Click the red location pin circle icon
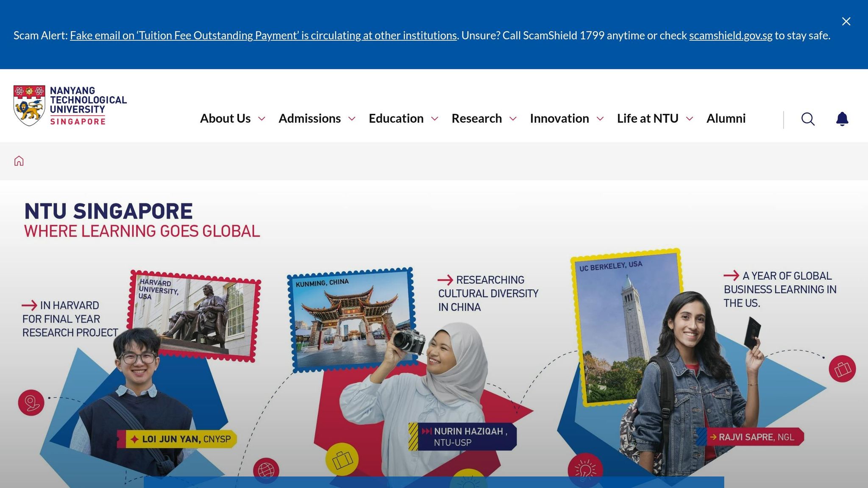 tap(31, 402)
